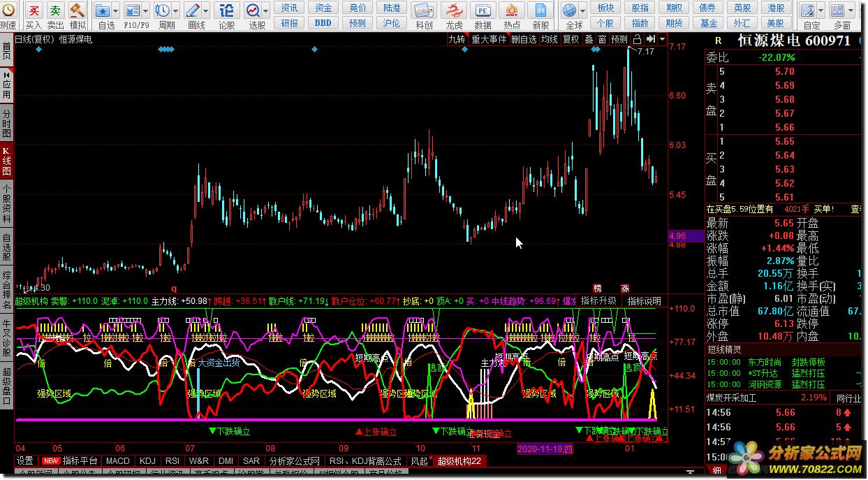Expand the 多窗 multi-window dropdown arrow
Viewport: 868px width, 480px height.
click(x=851, y=11)
